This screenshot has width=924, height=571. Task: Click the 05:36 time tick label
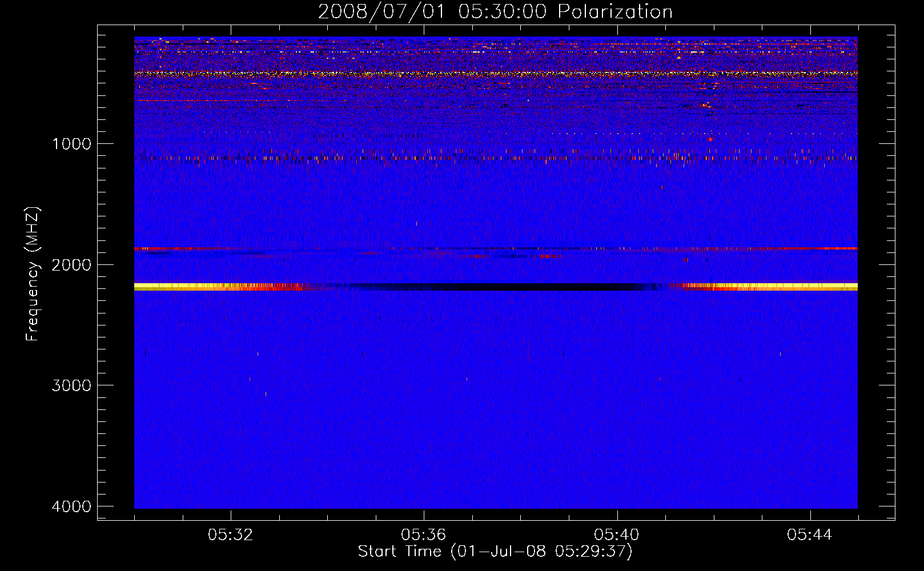pos(424,535)
